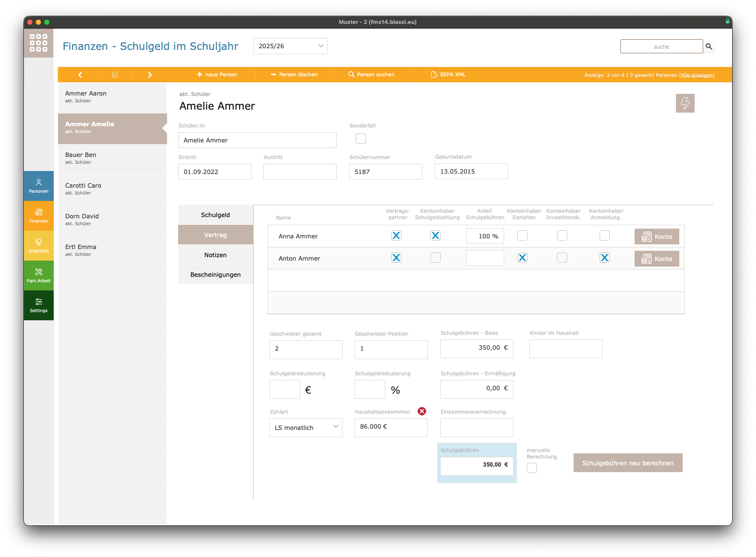
Task: Open the Fam.Arbeit sidebar module
Action: pos(39,276)
